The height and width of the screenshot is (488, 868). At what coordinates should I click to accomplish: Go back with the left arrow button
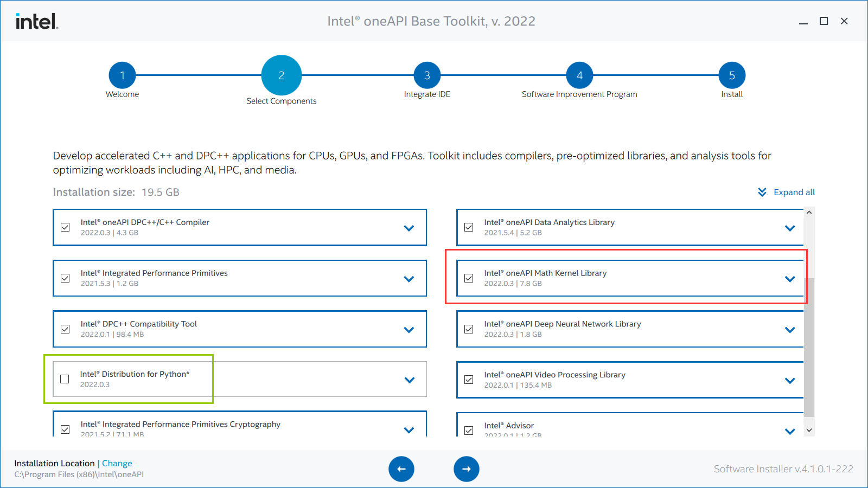pyautogui.click(x=401, y=469)
